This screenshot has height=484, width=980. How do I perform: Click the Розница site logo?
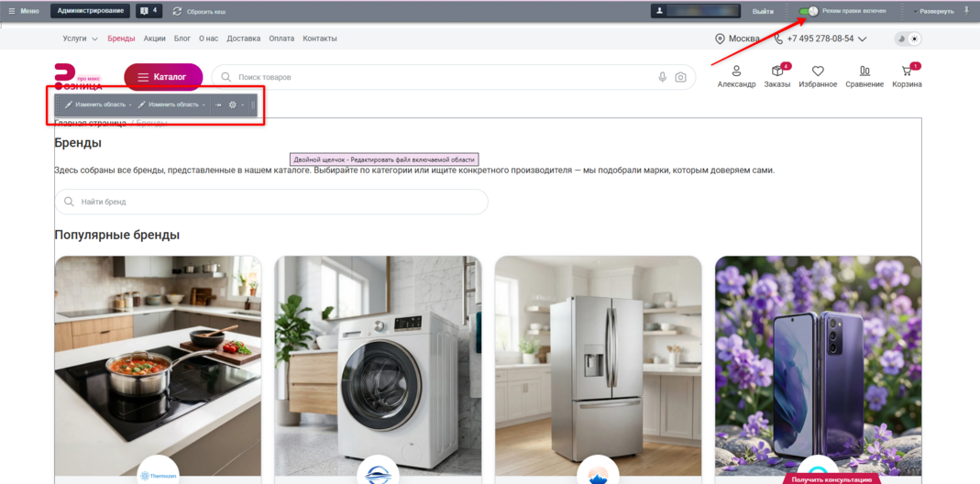78,77
